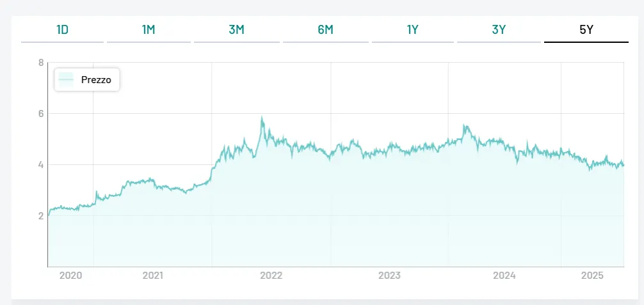Image resolution: width=644 pixels, height=305 pixels.
Task: Click the highest price peak on the chart
Action: (262, 118)
